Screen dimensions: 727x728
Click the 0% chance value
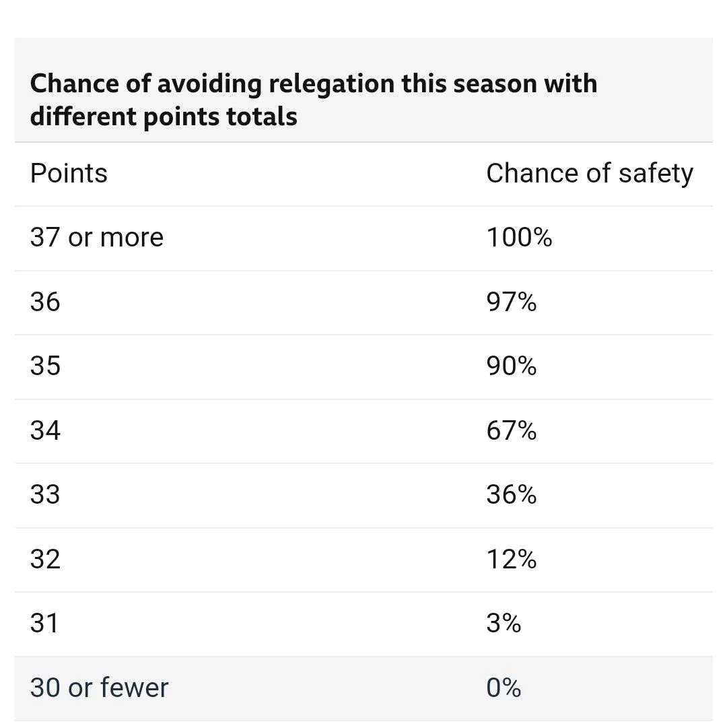tap(504, 688)
